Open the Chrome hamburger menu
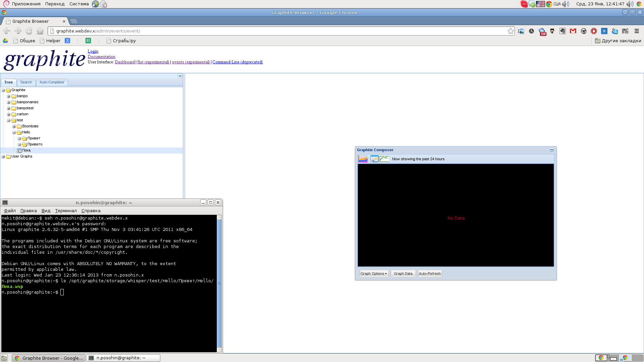The width and height of the screenshot is (644, 362). (637, 31)
